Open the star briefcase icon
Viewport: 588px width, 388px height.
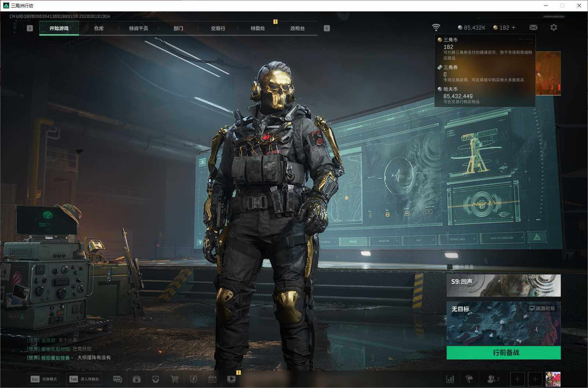pyautogui.click(x=137, y=379)
